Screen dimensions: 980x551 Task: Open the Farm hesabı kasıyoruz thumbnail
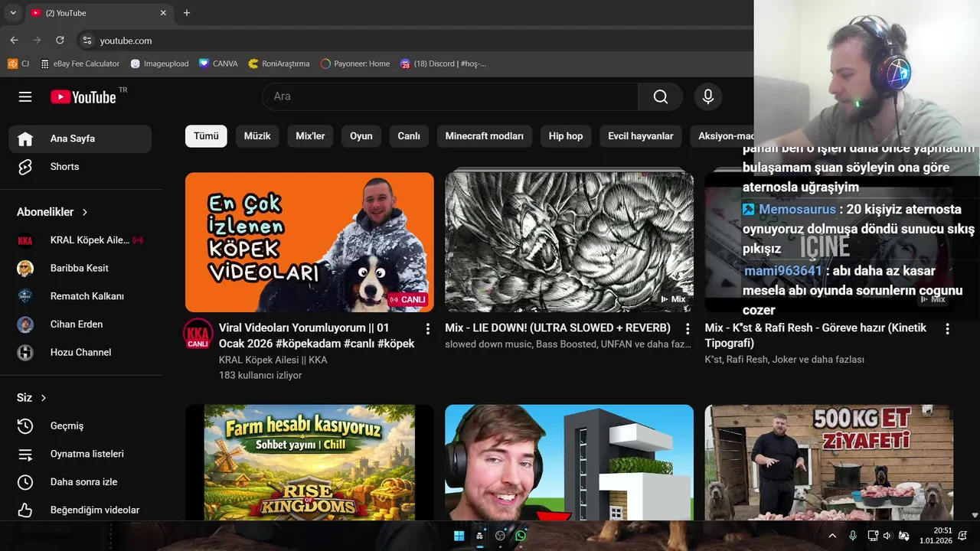coord(309,462)
